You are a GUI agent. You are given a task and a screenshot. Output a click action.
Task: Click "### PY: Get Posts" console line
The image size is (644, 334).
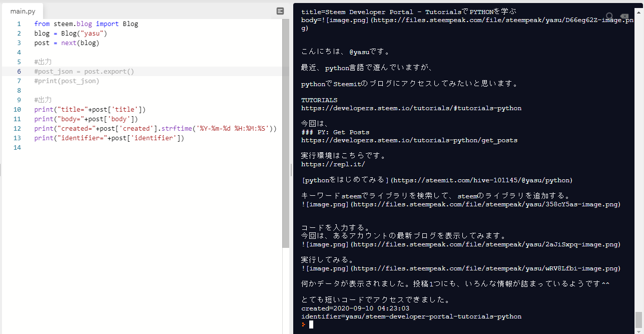click(335, 132)
